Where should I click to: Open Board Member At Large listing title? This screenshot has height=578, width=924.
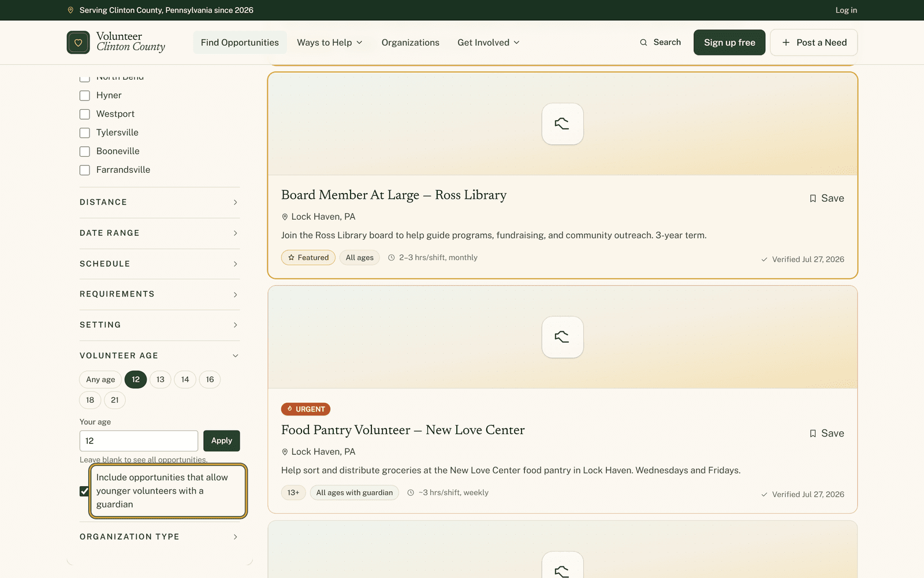(x=394, y=195)
